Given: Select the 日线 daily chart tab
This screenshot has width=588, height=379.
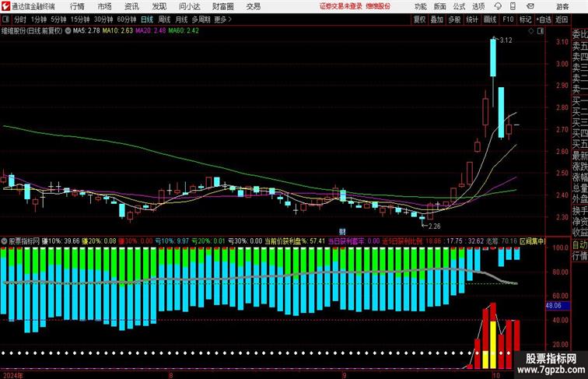Looking at the screenshot, I should pos(147,19).
